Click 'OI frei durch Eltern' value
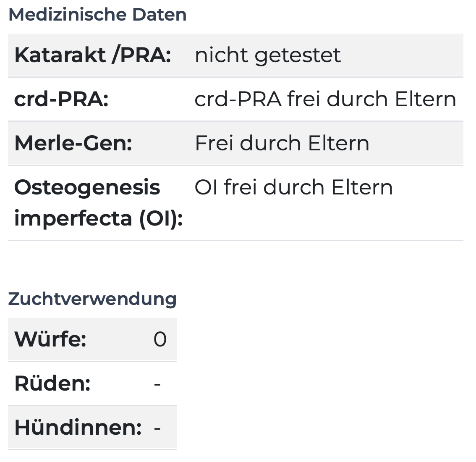Viewport: 476px width, 462px height. 293,187
